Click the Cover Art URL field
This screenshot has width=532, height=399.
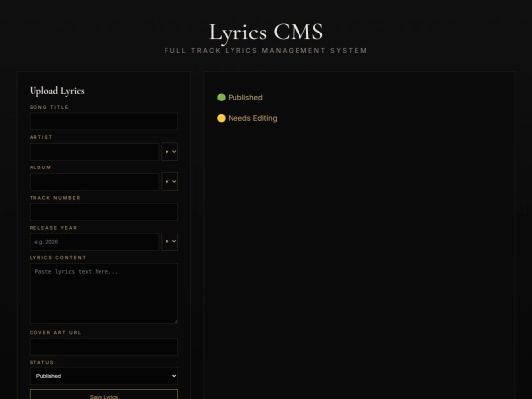[x=103, y=347]
